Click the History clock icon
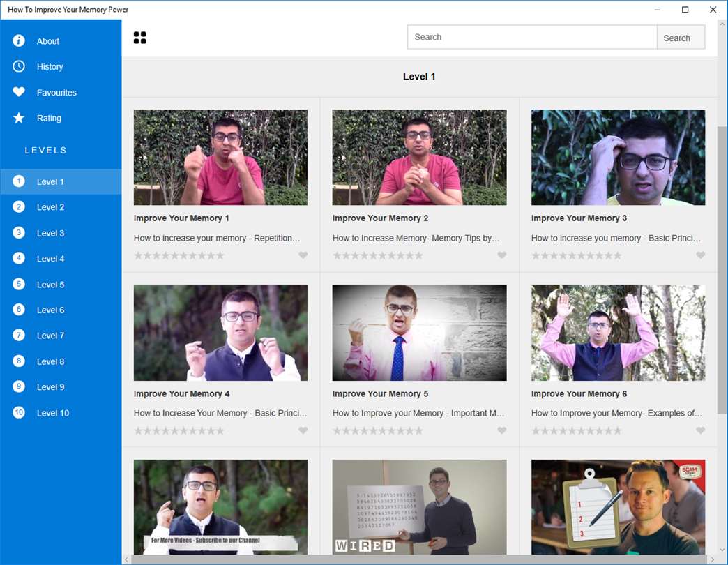 point(19,66)
